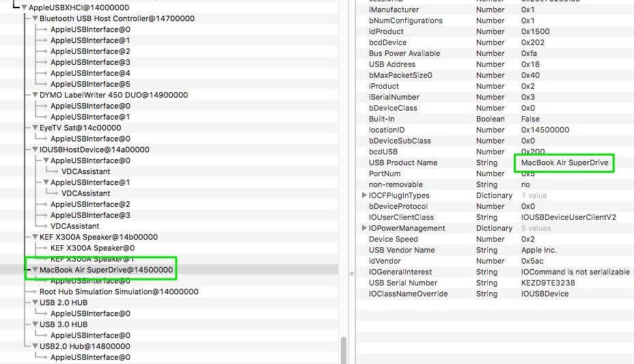Select the AppleUSBXHCI@14000000 entry name
Image resolution: width=634 pixels, height=364 pixels.
[x=79, y=8]
